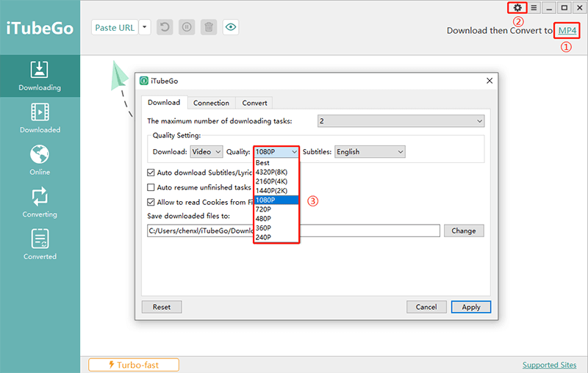Open the Download type Video dropdown
The height and width of the screenshot is (373, 588).
click(207, 152)
